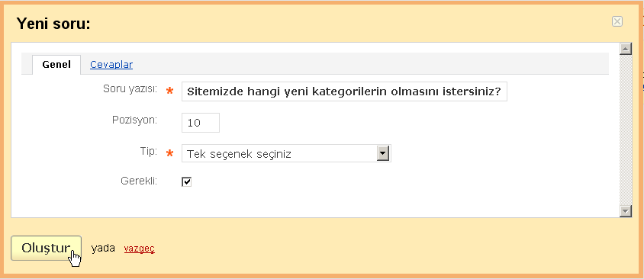The width and height of the screenshot is (644, 279).
Task: Create the question with Oluştur button
Action: (46, 248)
